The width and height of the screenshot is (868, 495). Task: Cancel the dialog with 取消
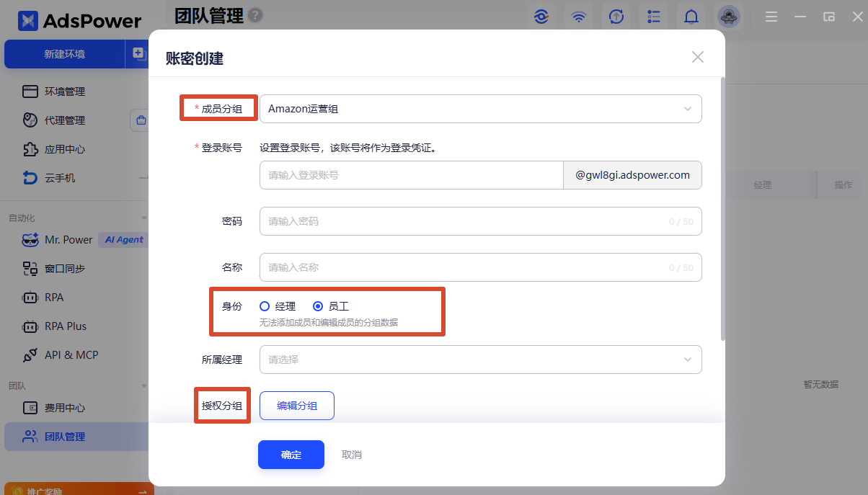(352, 455)
